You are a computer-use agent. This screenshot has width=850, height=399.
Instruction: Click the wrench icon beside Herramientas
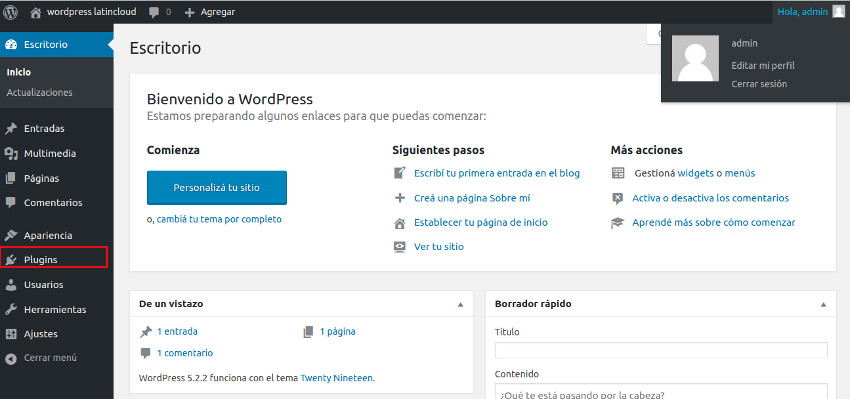click(11, 310)
